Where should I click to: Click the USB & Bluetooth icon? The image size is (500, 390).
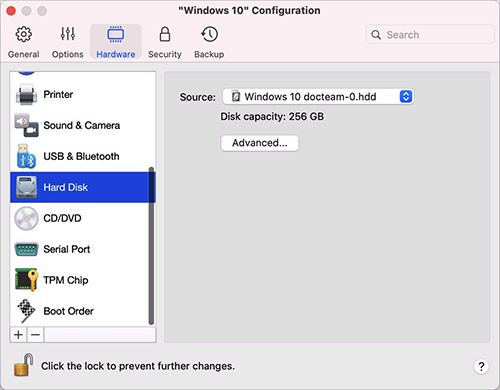tap(26, 156)
